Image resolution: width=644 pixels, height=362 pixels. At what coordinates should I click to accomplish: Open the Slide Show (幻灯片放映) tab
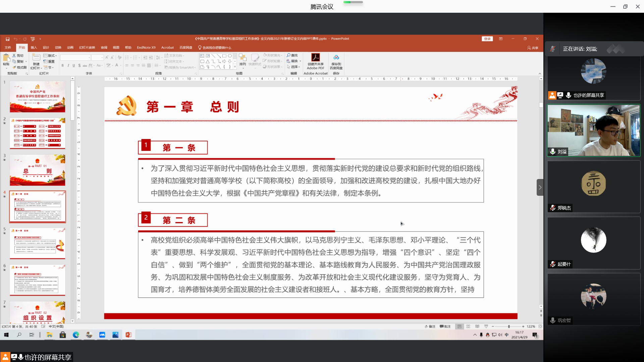click(x=87, y=48)
